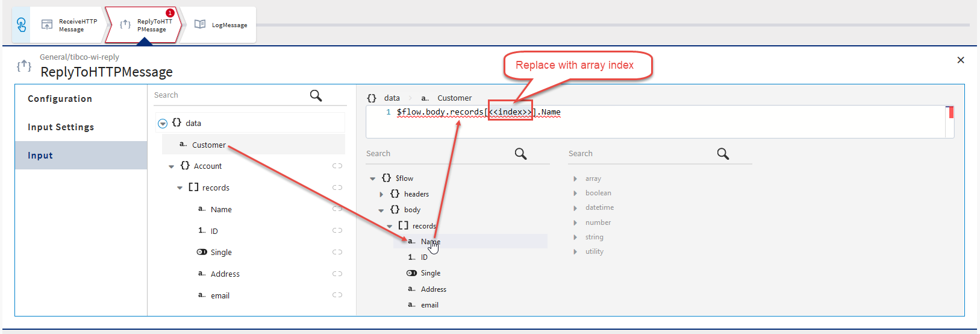Expand the utility functions category
This screenshot has height=334, width=980.
tap(575, 252)
